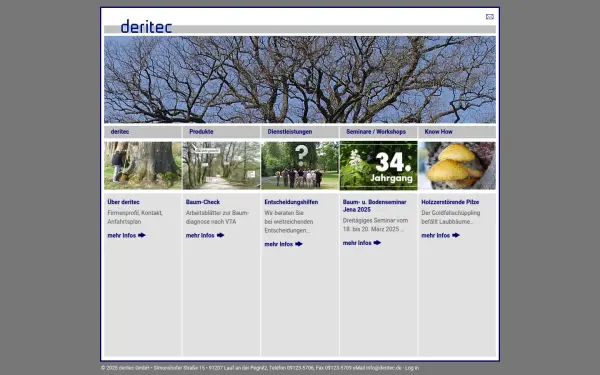Click the Über deritec heading link
Screen dimensions: 600x375
[x=123, y=202]
